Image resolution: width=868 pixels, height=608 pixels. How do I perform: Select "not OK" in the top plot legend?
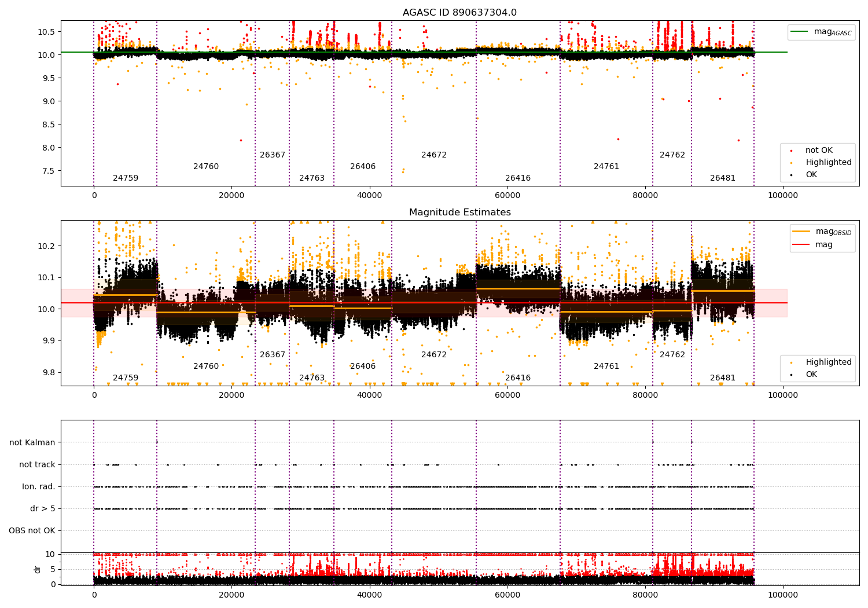point(819,151)
